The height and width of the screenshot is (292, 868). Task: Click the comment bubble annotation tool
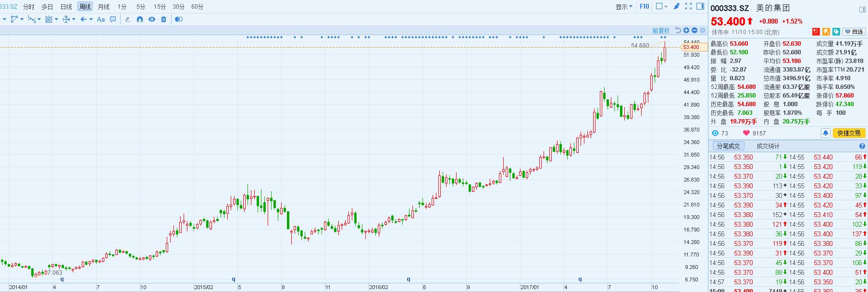click(x=113, y=19)
